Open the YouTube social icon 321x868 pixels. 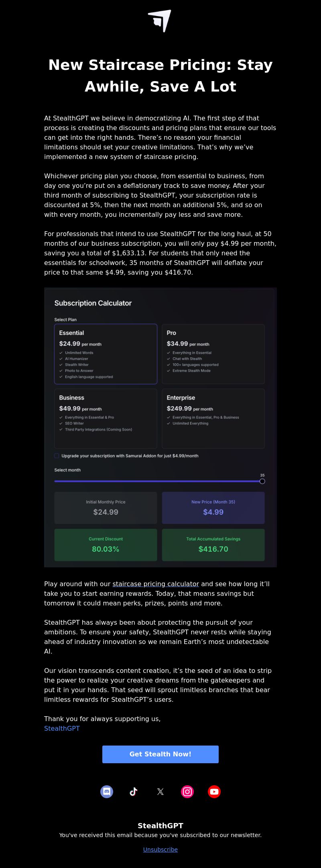click(x=214, y=791)
